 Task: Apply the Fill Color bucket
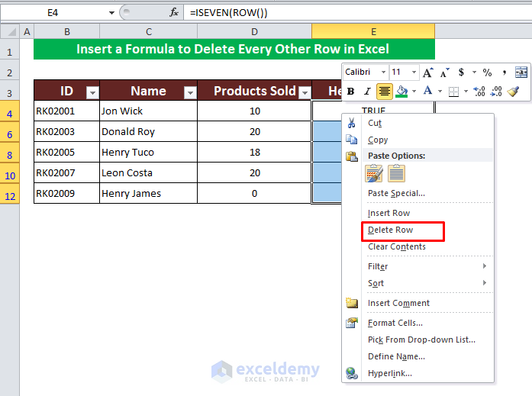click(x=402, y=92)
